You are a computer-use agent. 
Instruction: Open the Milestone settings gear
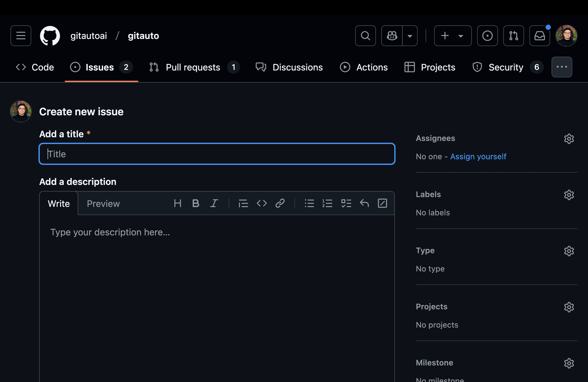(x=569, y=363)
